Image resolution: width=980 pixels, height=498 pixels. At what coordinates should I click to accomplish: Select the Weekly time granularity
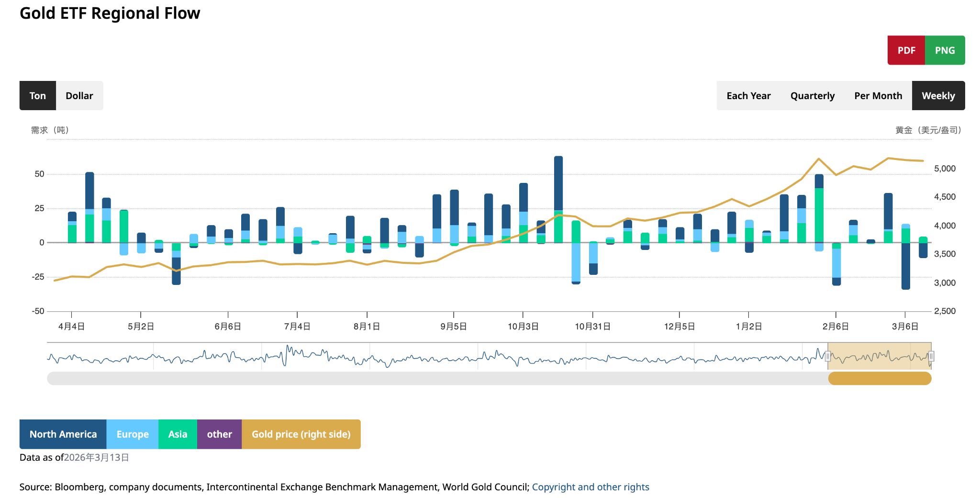937,95
